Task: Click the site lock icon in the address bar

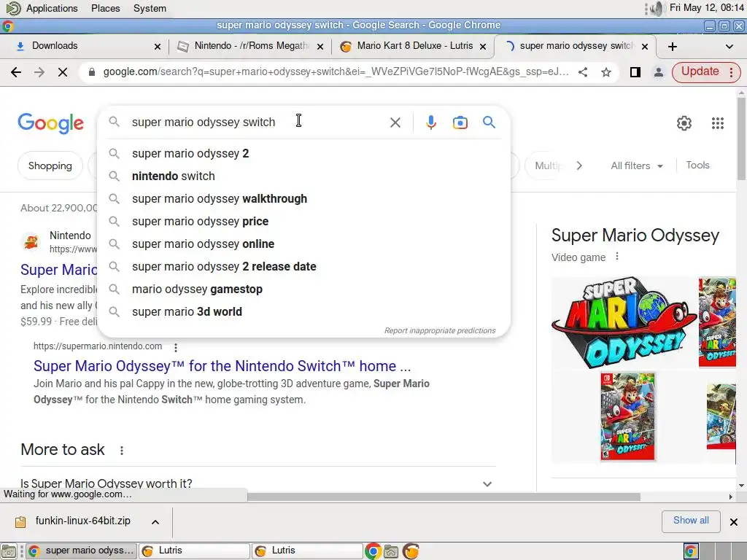Action: pyautogui.click(x=92, y=72)
